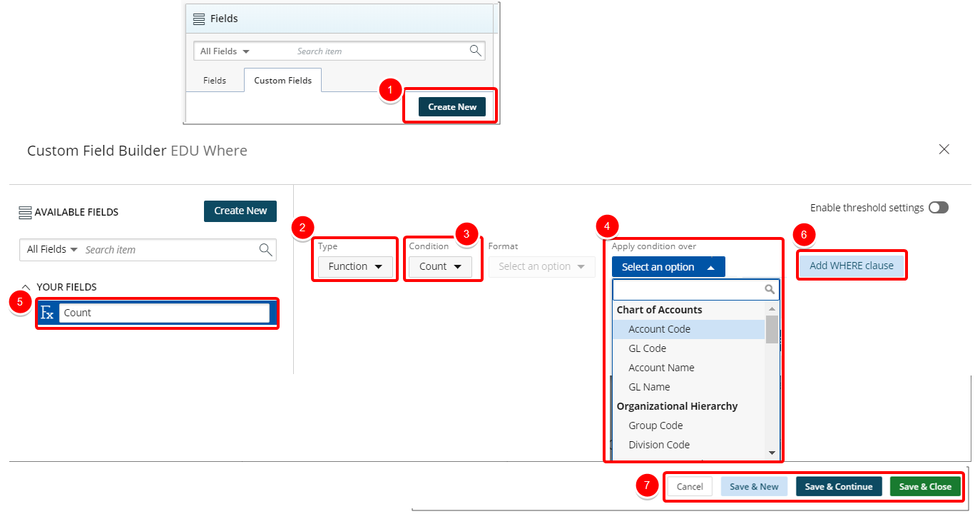
Task: Open All Fields filter under Available Fields
Action: coord(52,249)
